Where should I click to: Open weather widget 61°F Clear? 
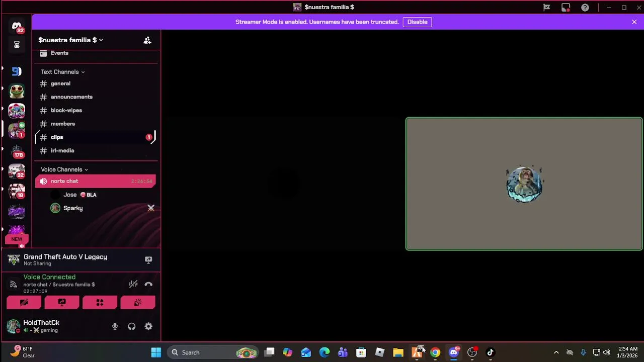[x=23, y=352]
